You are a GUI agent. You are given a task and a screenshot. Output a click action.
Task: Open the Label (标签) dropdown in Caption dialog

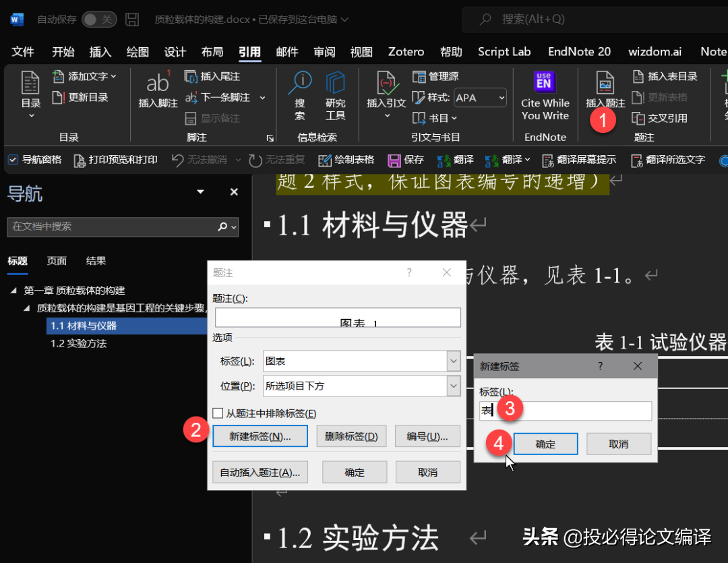453,361
